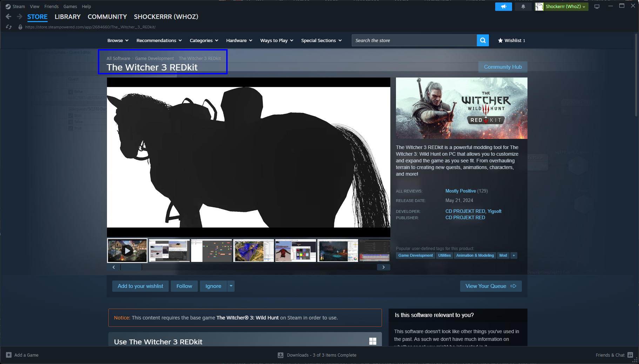Expand the Ways to Play dropdown
The image size is (639, 364).
[x=277, y=40]
